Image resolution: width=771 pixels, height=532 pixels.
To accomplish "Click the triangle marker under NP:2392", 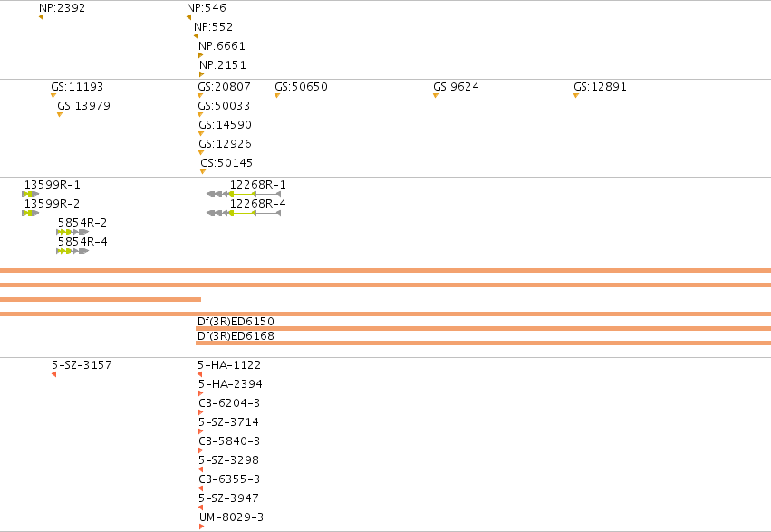I will click(42, 17).
